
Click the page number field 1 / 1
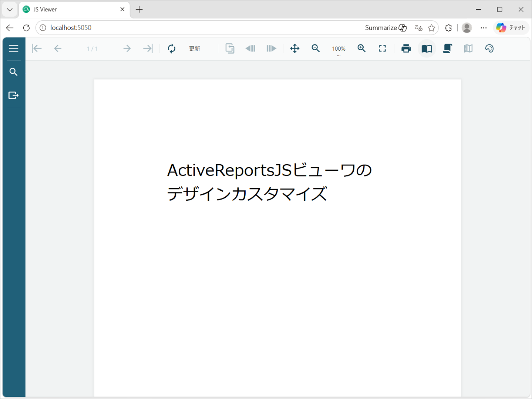point(92,49)
